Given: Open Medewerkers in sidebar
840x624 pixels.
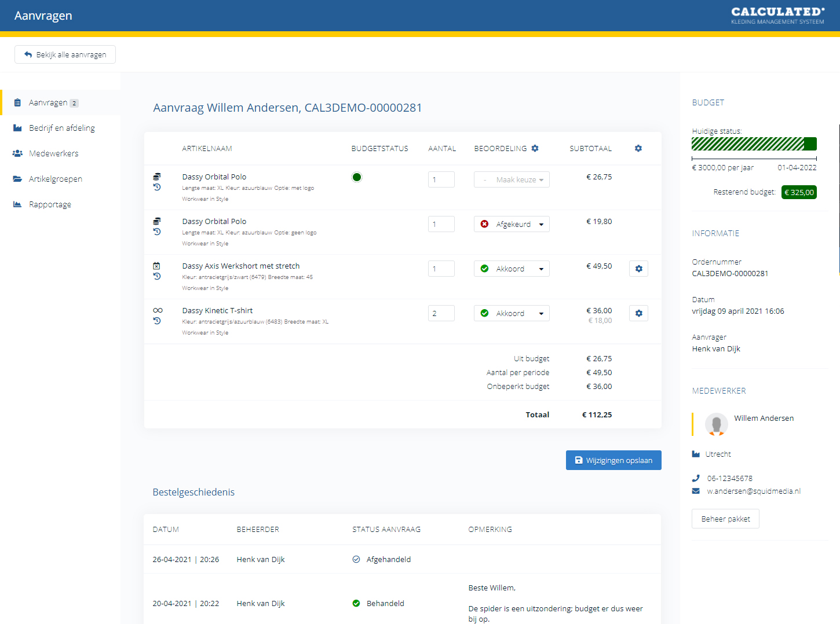Looking at the screenshot, I should (53, 153).
